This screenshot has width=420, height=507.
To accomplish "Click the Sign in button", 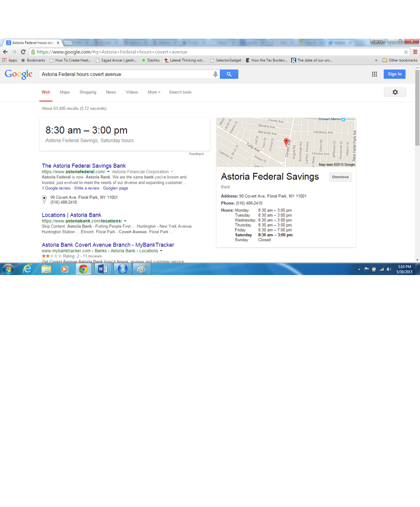I will pyautogui.click(x=395, y=74).
